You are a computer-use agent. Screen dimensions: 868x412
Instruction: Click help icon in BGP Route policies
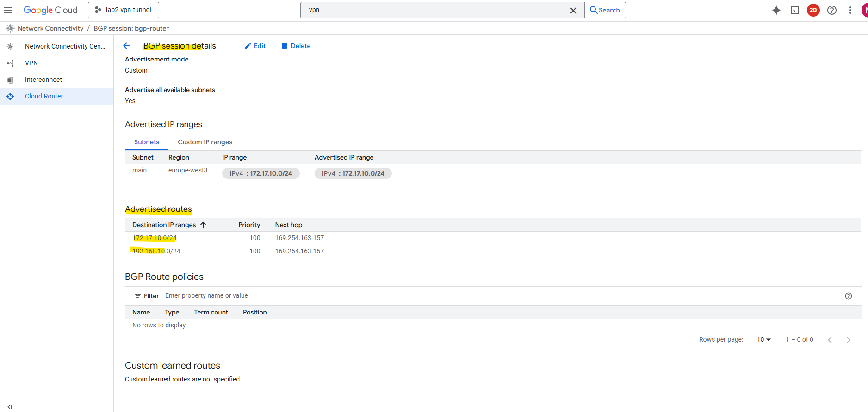click(x=848, y=296)
